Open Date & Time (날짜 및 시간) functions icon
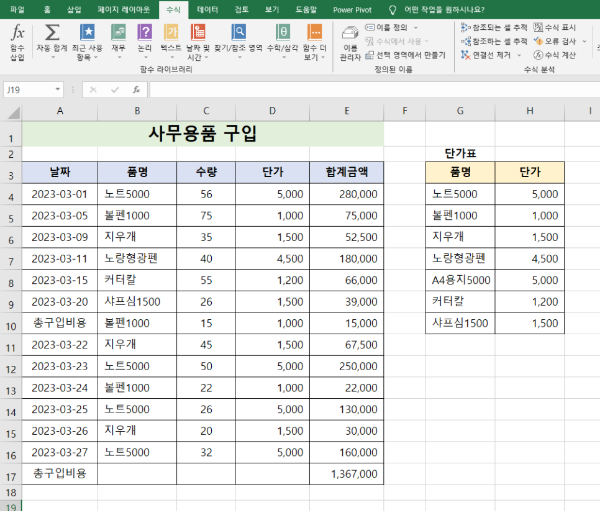The width and height of the screenshot is (600, 511). pos(198,32)
